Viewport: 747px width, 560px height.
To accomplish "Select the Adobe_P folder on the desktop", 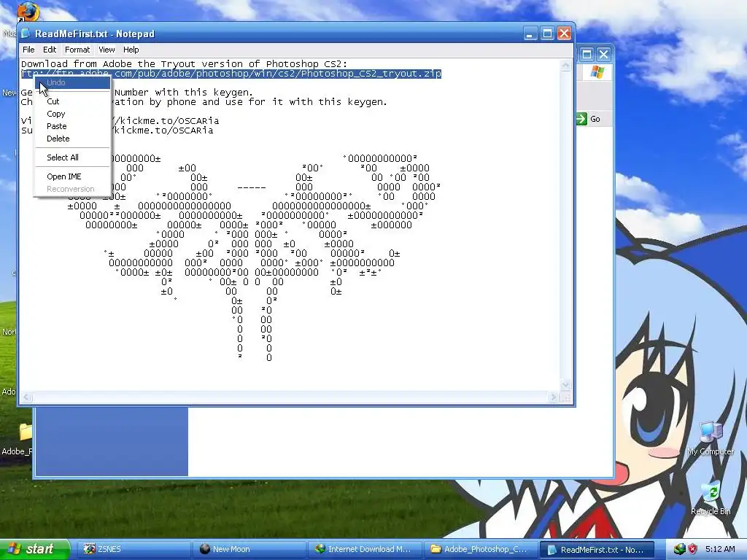I will click(26, 432).
